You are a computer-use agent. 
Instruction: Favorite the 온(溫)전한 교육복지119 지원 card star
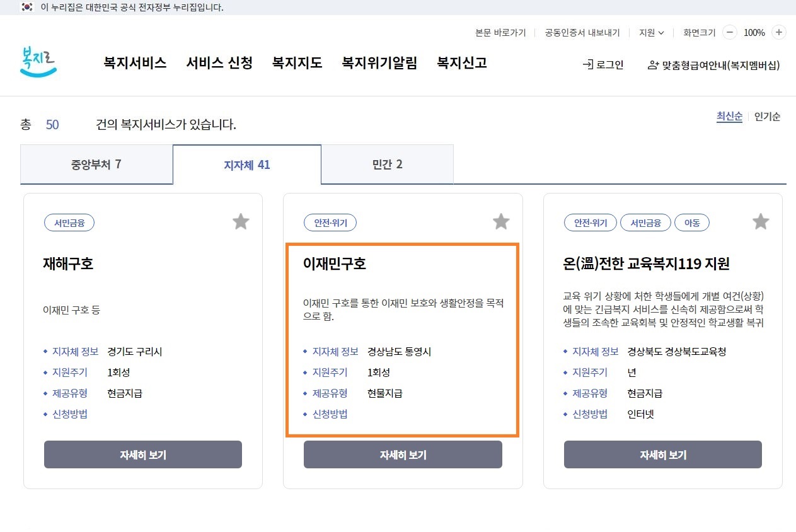(761, 221)
